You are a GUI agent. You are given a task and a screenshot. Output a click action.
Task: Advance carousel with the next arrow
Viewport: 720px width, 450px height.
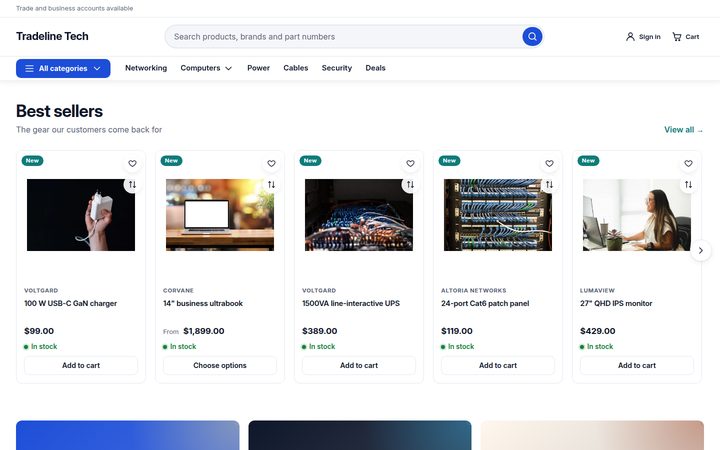tap(701, 250)
